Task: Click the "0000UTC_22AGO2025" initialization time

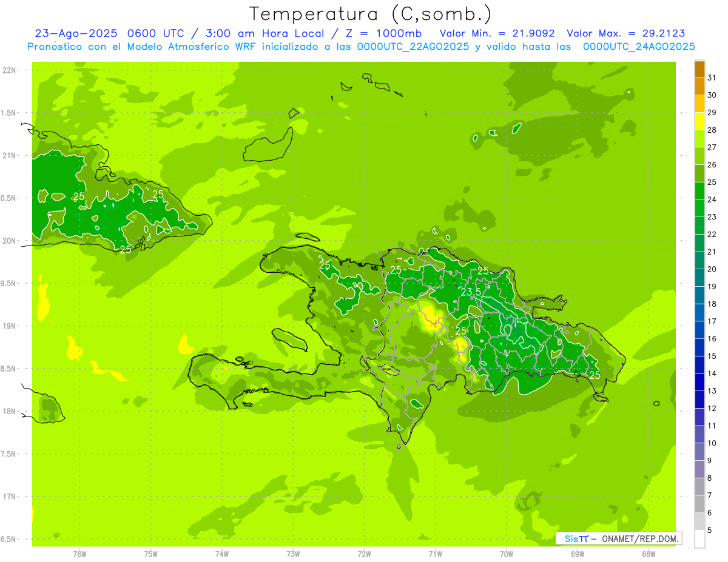Action: point(413,47)
